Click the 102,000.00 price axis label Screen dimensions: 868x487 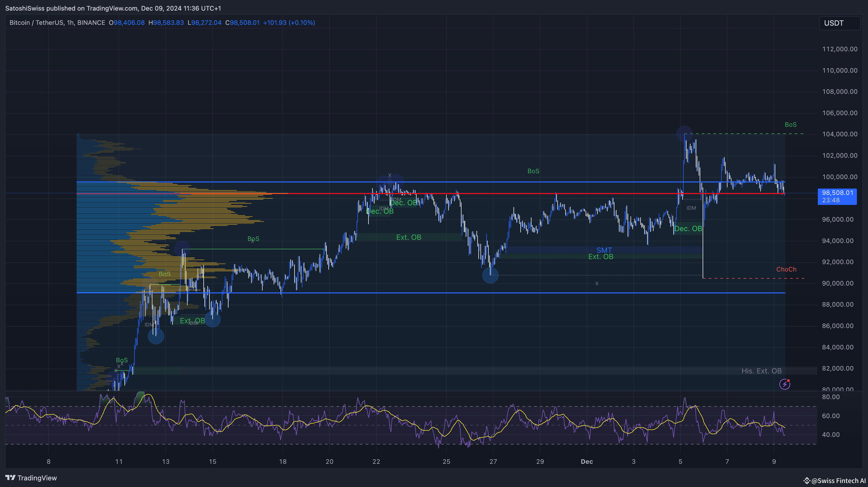point(840,155)
